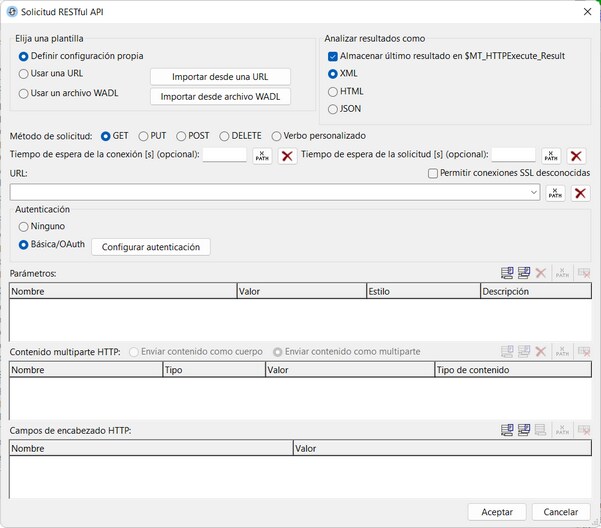The image size is (601, 528).
Task: Append a new row in Parámetros table
Action: 507,273
